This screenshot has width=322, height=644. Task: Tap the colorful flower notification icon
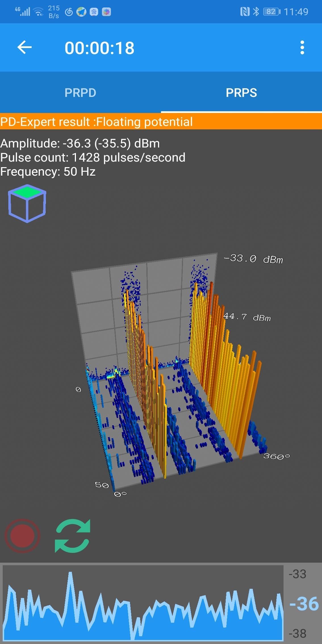(x=106, y=12)
